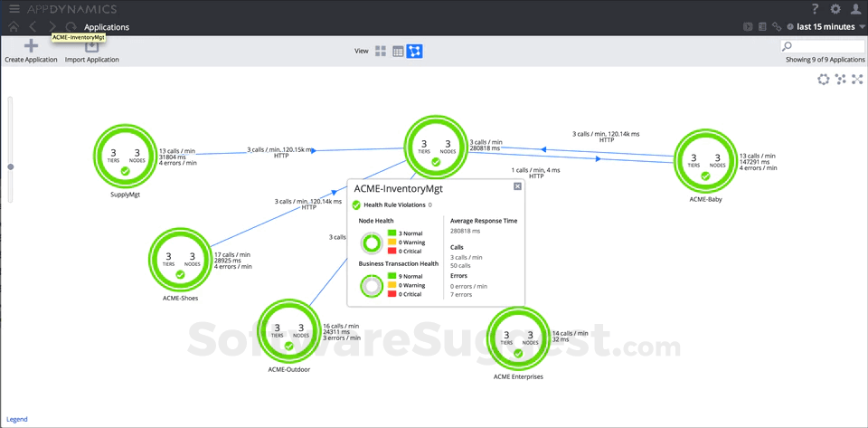Click the '9 Normal' business transaction entry
Image resolution: width=868 pixels, height=428 pixels.
[410, 276]
